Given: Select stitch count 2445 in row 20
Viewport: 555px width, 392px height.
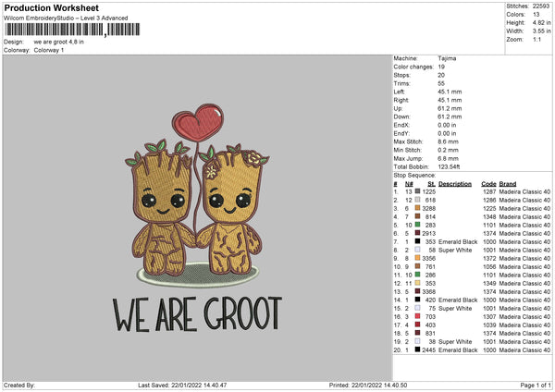Looking at the screenshot, I should click(x=429, y=349).
